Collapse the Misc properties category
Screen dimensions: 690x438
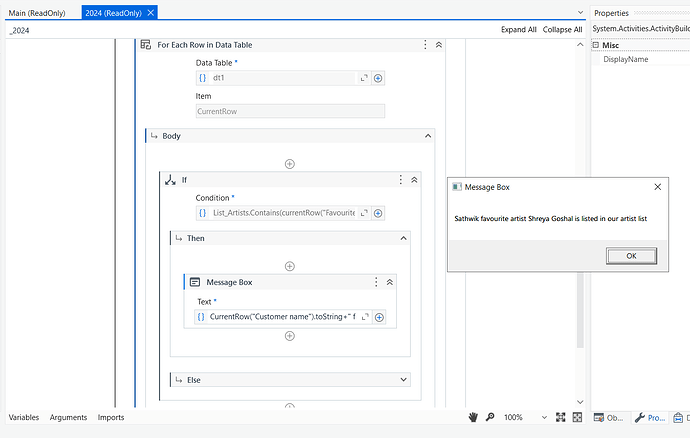pos(596,45)
